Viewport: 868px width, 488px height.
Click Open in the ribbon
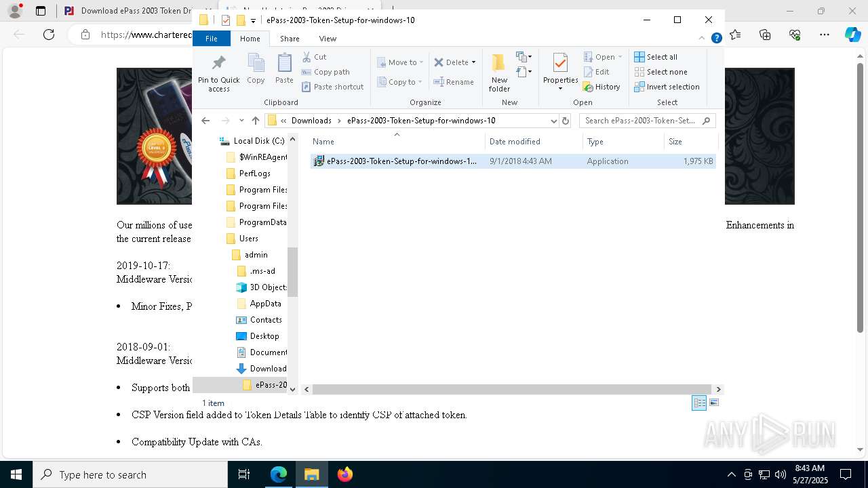click(599, 57)
